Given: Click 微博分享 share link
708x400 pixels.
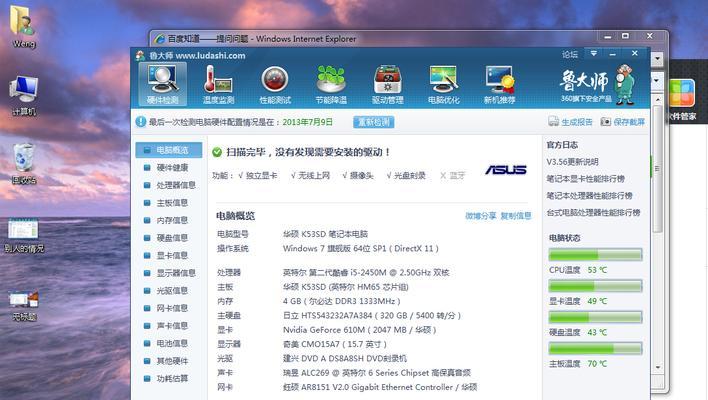Looking at the screenshot, I should click(x=480, y=216).
